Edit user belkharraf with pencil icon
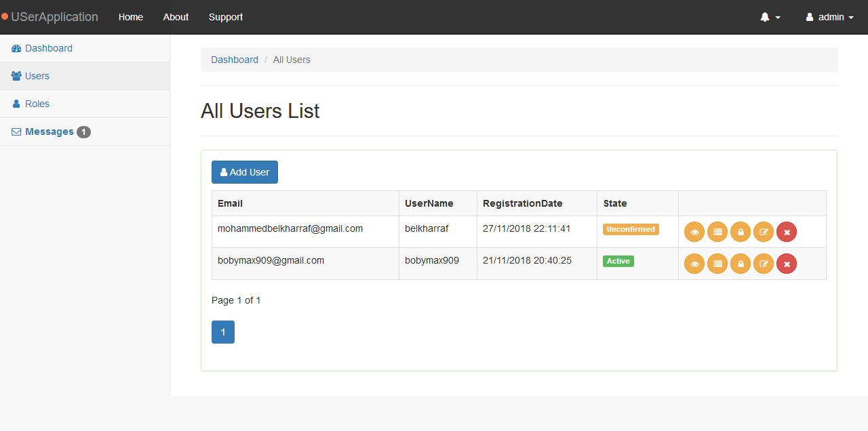The width and height of the screenshot is (868, 431). click(x=764, y=232)
